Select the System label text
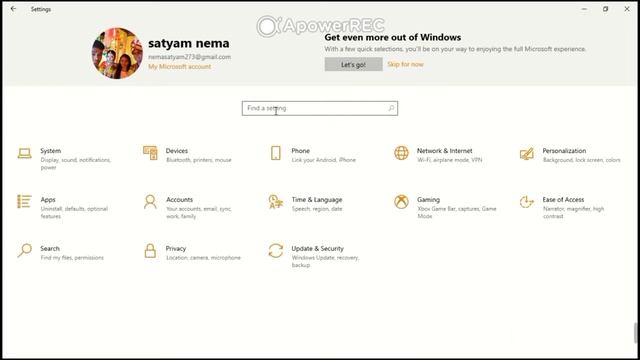The height and width of the screenshot is (360, 640). click(51, 151)
